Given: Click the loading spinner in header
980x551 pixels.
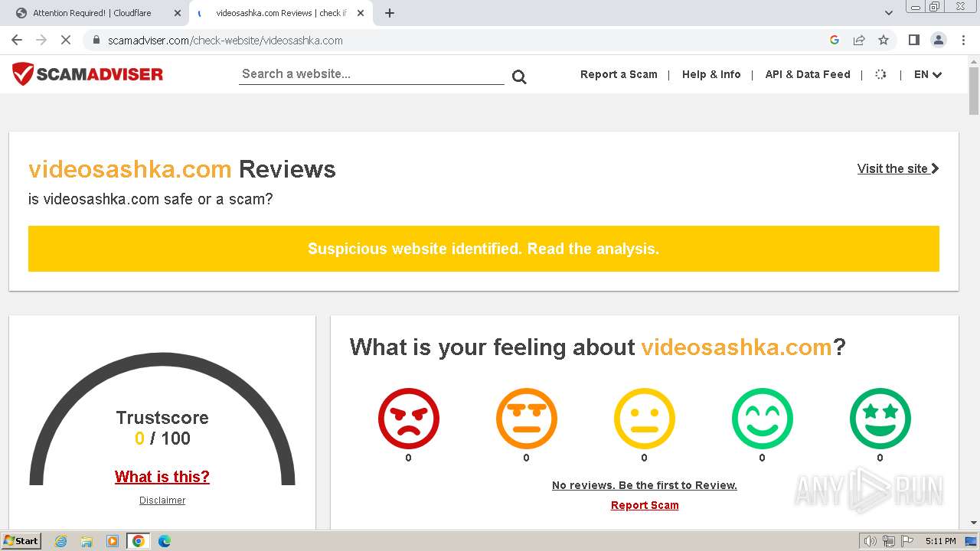Looking at the screenshot, I should click(880, 74).
